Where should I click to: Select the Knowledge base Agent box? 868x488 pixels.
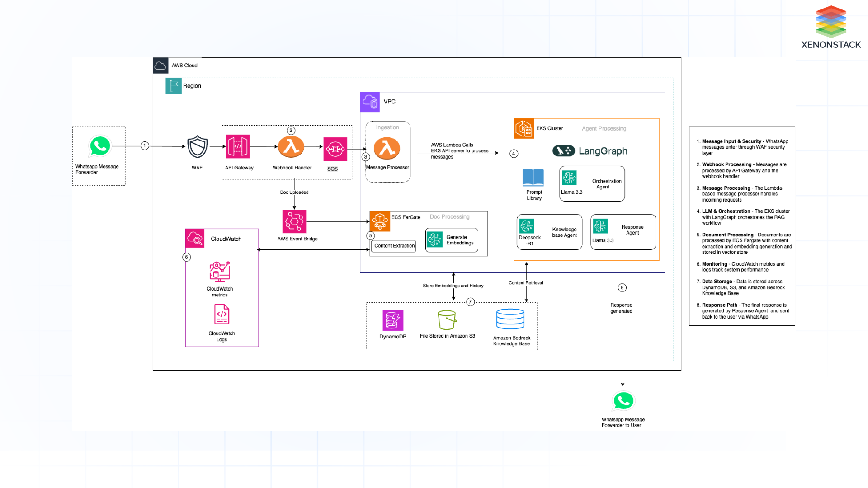[x=549, y=232]
